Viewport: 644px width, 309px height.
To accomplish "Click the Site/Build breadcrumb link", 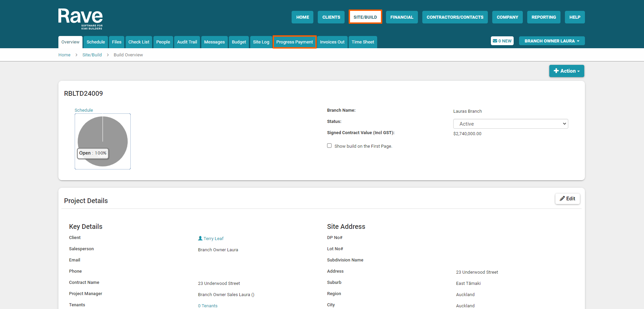I will 92,55.
